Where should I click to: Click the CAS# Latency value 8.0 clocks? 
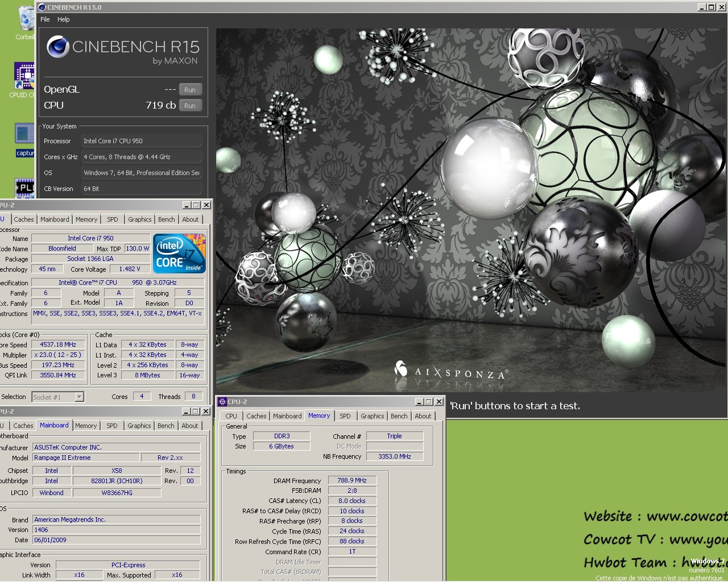(x=352, y=501)
